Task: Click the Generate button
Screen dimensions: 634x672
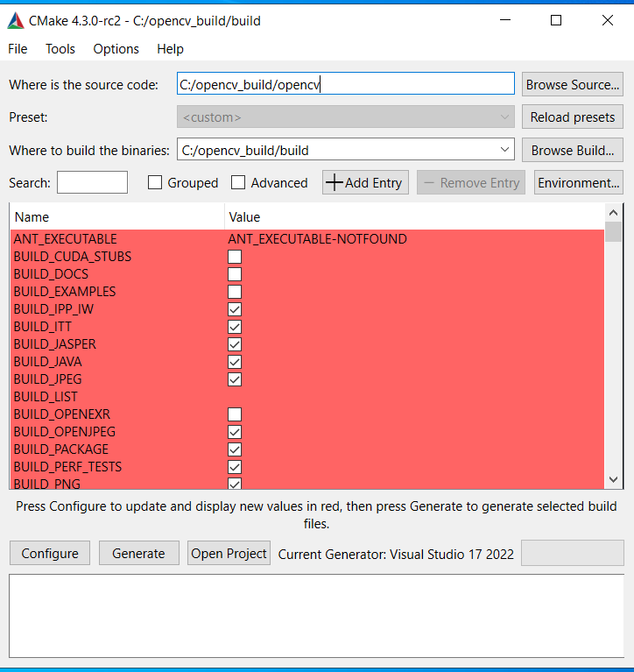Action: (138, 553)
